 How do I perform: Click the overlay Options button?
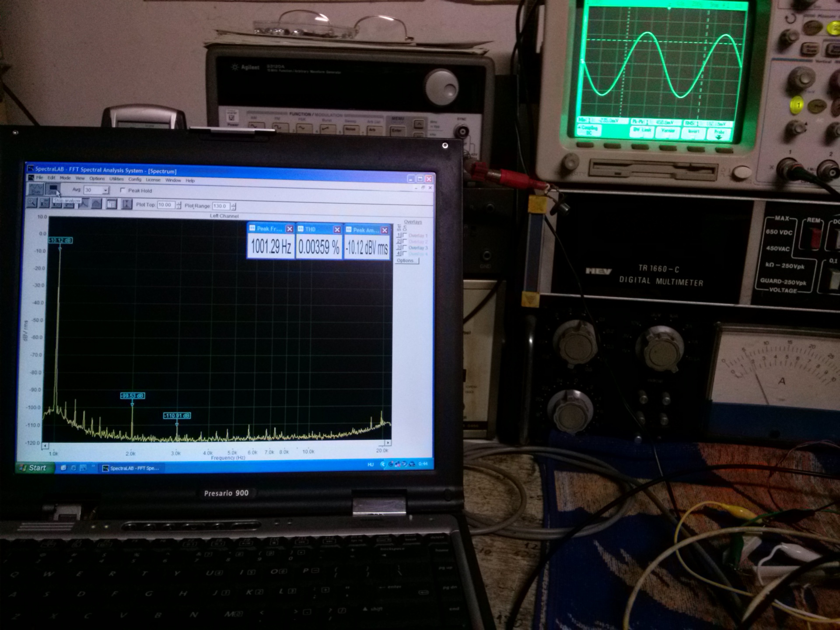coord(407,261)
